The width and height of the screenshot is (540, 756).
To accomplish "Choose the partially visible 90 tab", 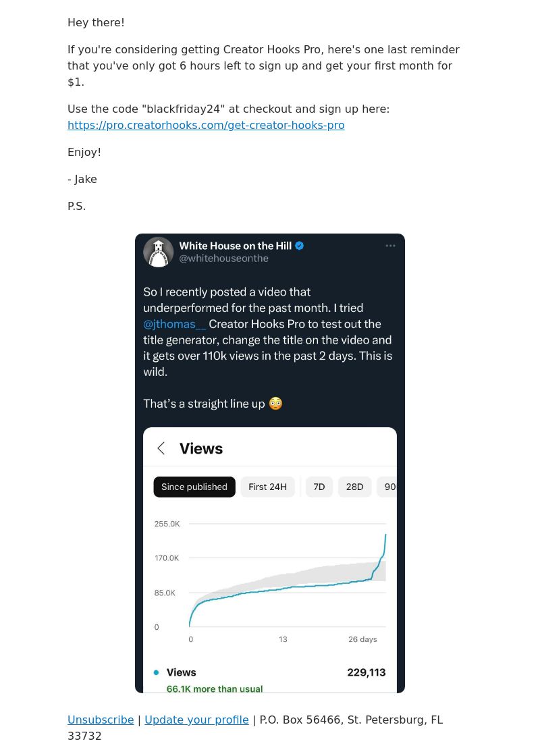I will [x=387, y=487].
